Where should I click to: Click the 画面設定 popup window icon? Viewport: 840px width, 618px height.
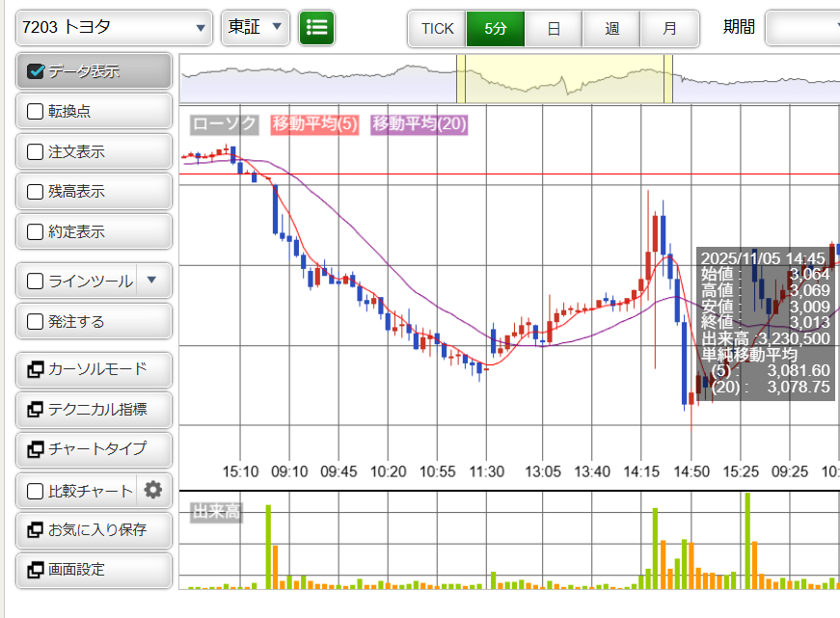click(x=36, y=570)
